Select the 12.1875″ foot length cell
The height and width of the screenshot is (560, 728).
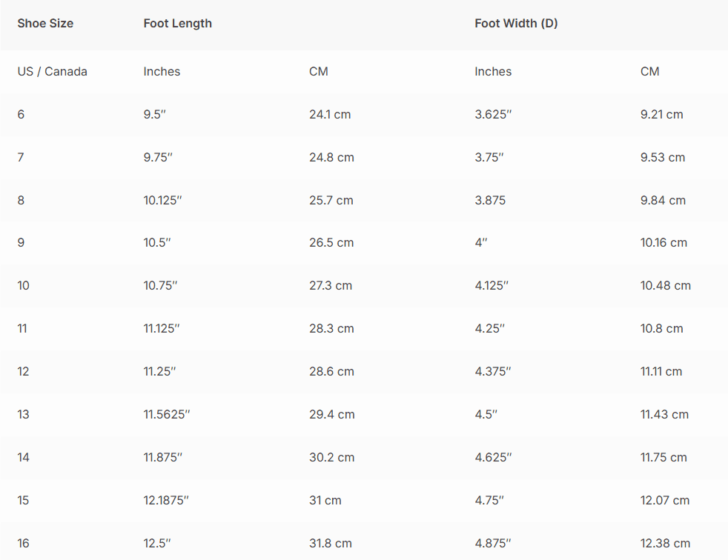point(166,500)
